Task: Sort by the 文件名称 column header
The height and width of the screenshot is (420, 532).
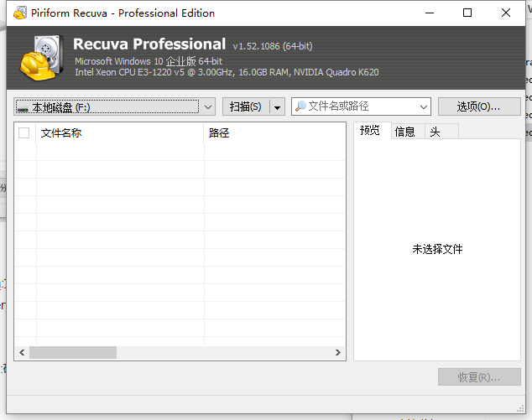Action: [119, 133]
